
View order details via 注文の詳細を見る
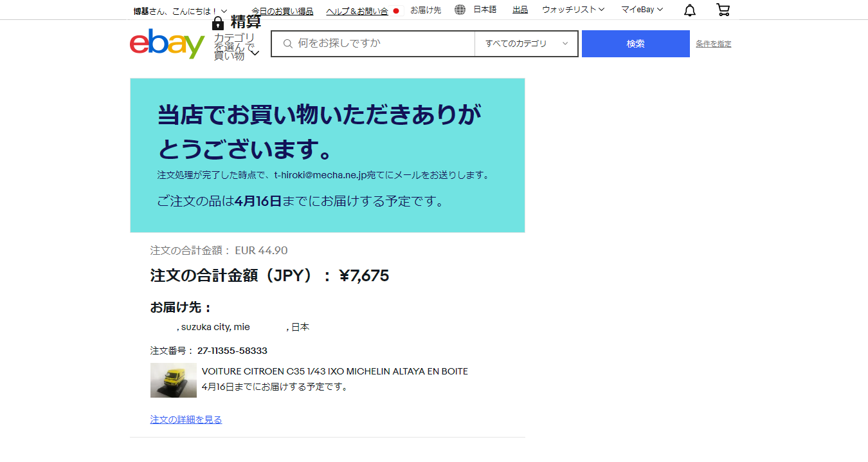pyautogui.click(x=186, y=420)
